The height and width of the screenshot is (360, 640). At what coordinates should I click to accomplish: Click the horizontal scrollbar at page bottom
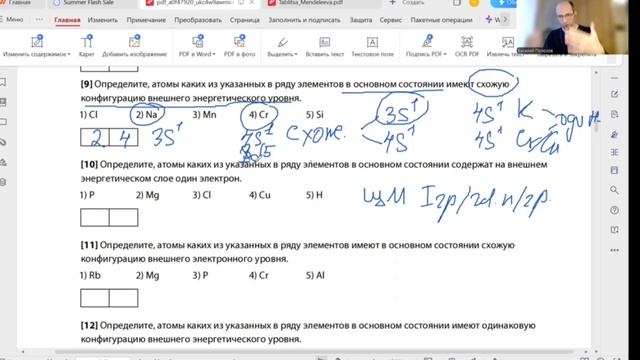click(x=314, y=351)
